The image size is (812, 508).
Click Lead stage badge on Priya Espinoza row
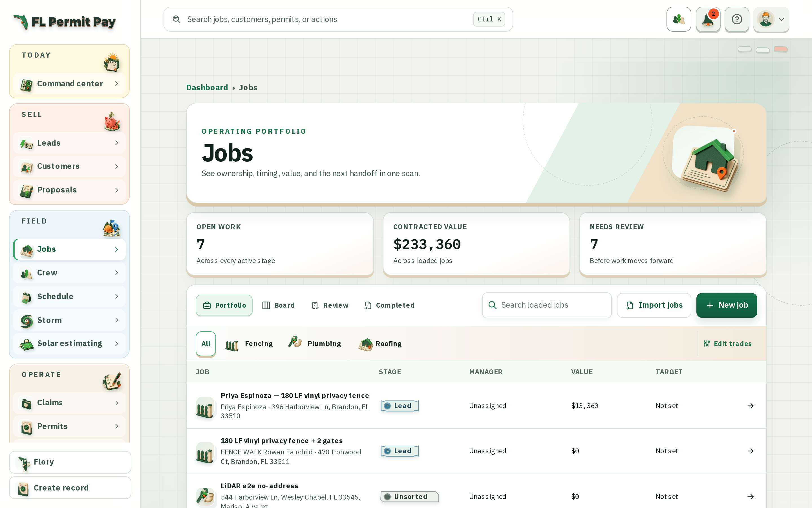click(x=399, y=406)
